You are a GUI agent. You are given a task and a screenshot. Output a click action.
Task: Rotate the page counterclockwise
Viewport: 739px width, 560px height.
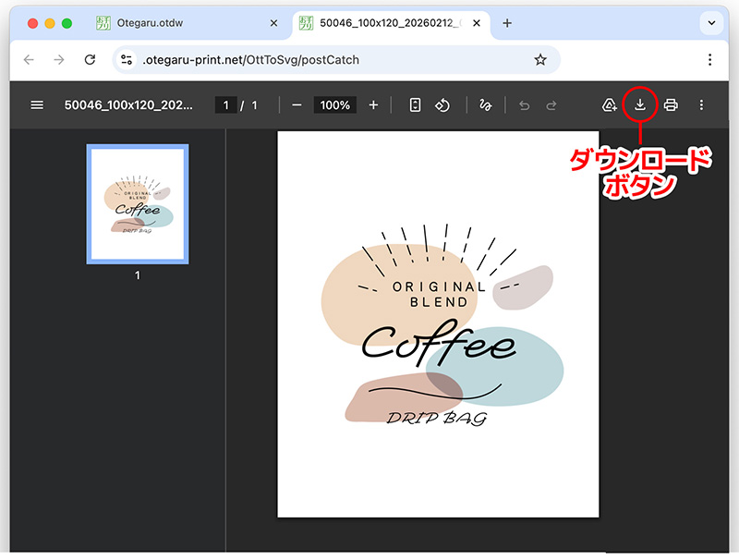442,104
